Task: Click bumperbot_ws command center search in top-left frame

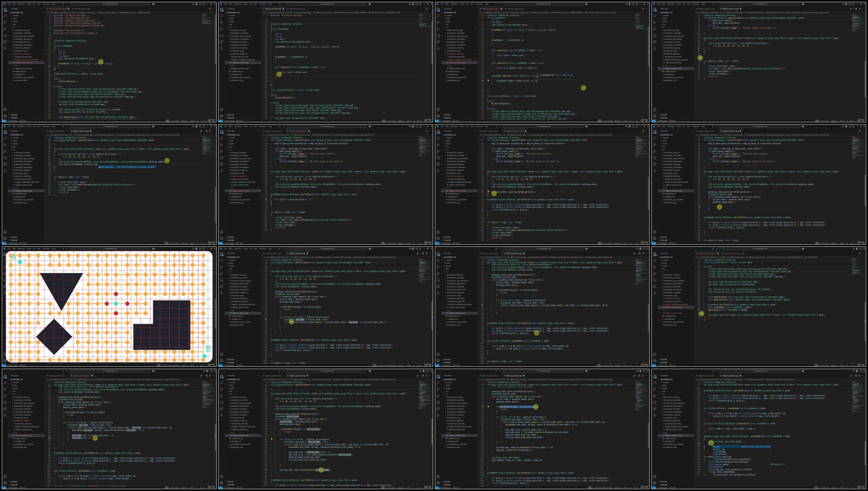Action: pyautogui.click(x=110, y=4)
